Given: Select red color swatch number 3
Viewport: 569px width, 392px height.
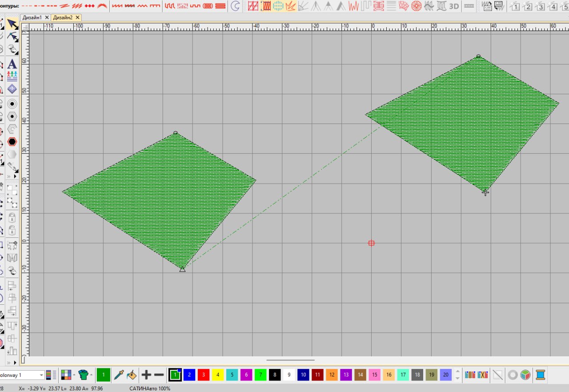Looking at the screenshot, I should click(x=204, y=375).
